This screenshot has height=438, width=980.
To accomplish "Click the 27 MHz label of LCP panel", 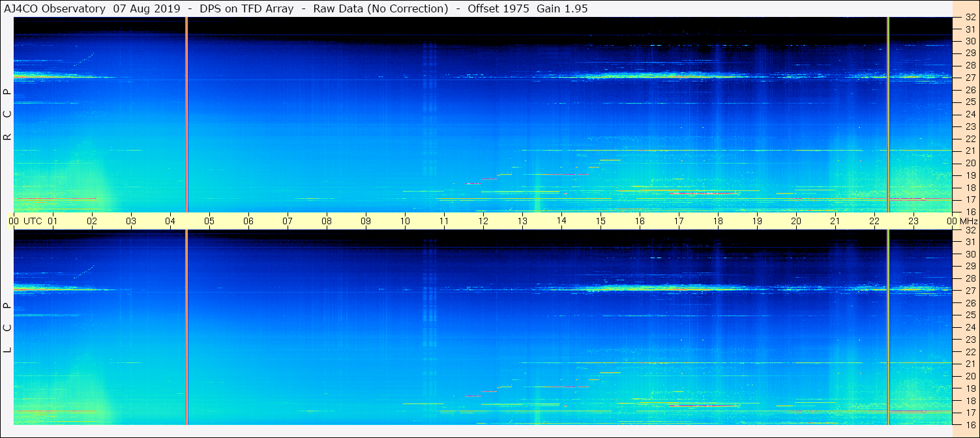I will tap(970, 291).
